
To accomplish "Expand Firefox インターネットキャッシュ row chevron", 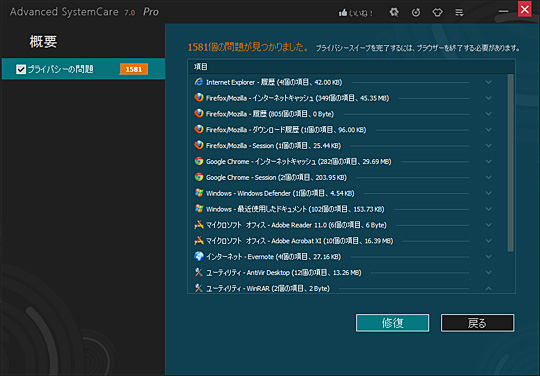I will [488, 98].
